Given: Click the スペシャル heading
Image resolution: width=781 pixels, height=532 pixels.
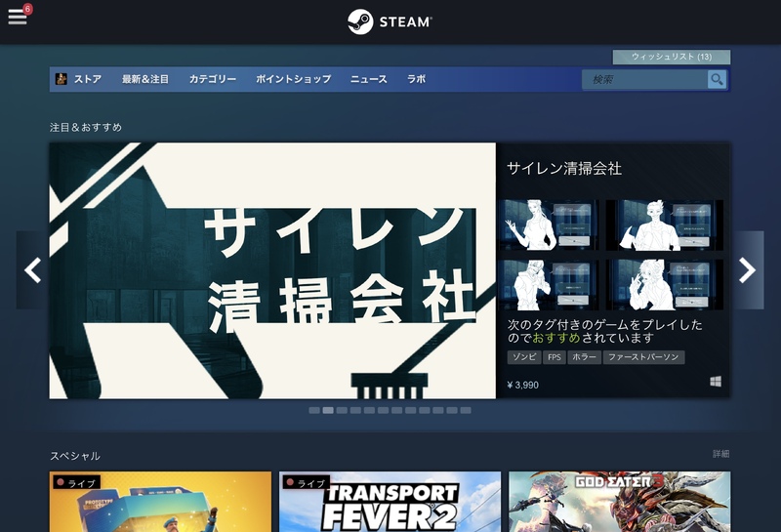Looking at the screenshot, I should pyautogui.click(x=75, y=456).
